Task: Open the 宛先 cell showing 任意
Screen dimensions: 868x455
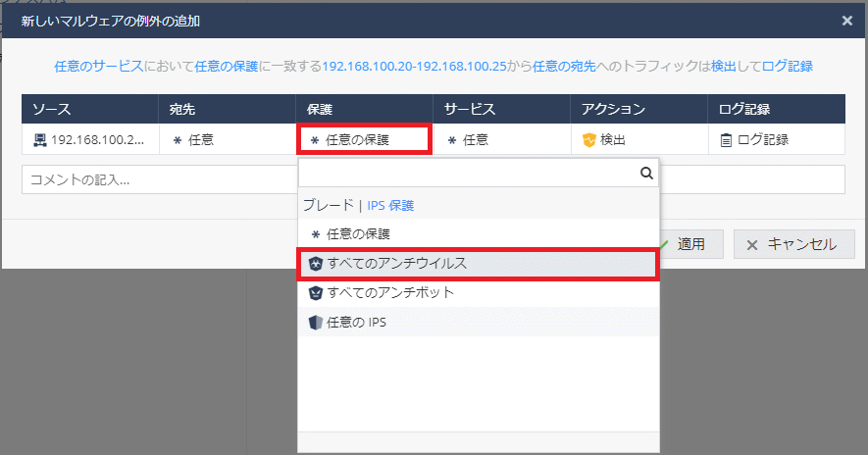Action: 226,139
